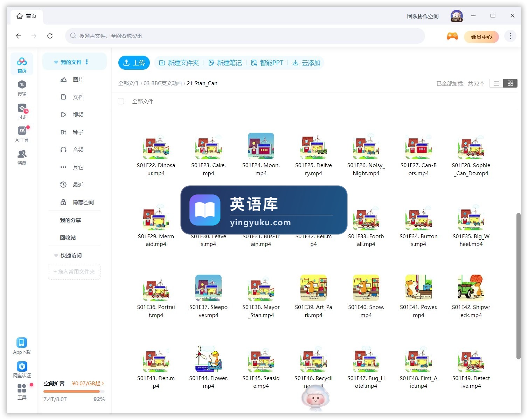Open the 首页 home sidebar icon

pyautogui.click(x=22, y=64)
